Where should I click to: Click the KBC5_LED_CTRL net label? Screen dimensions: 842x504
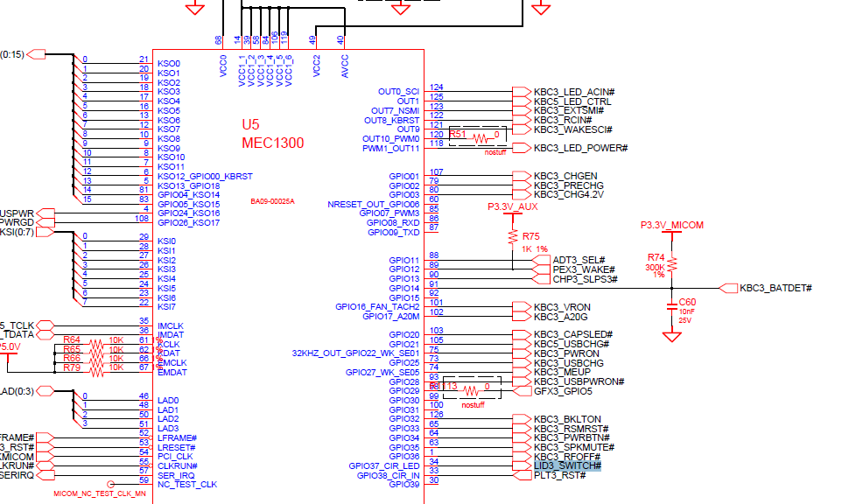[x=572, y=101]
